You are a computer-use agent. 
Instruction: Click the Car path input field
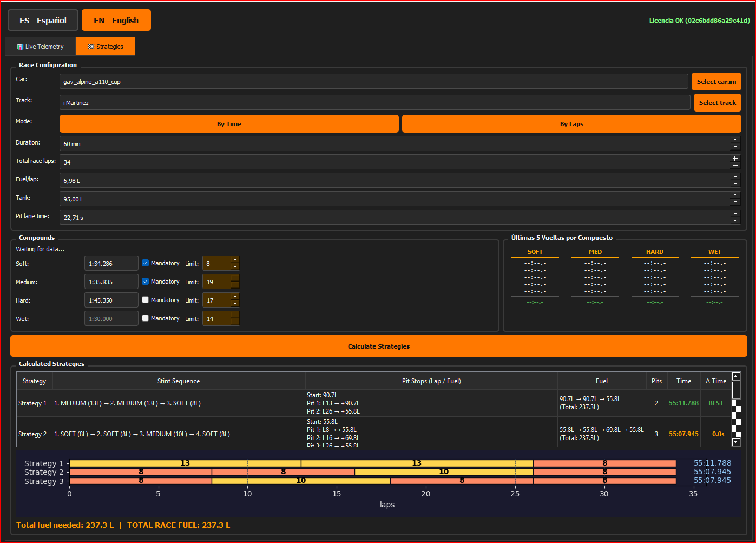click(373, 82)
